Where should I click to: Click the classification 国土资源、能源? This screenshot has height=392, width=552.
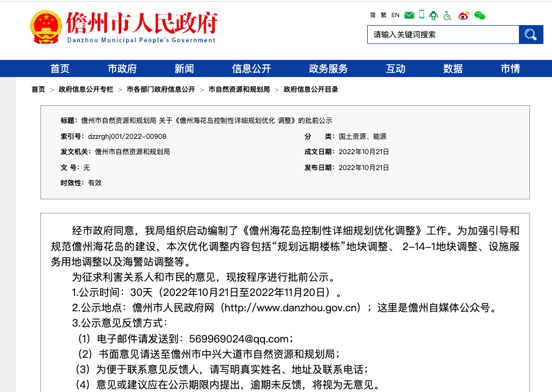(x=363, y=136)
